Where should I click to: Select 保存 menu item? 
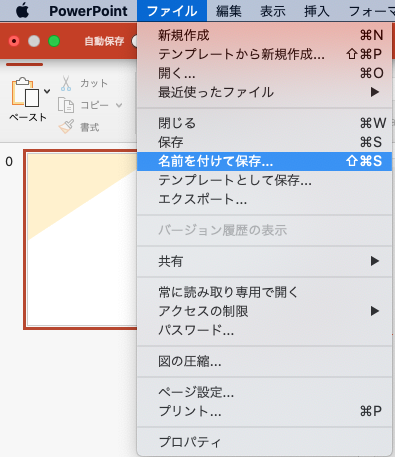click(x=264, y=142)
